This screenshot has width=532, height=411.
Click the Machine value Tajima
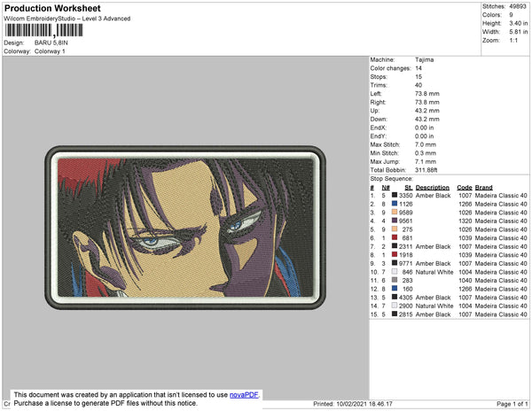click(425, 59)
